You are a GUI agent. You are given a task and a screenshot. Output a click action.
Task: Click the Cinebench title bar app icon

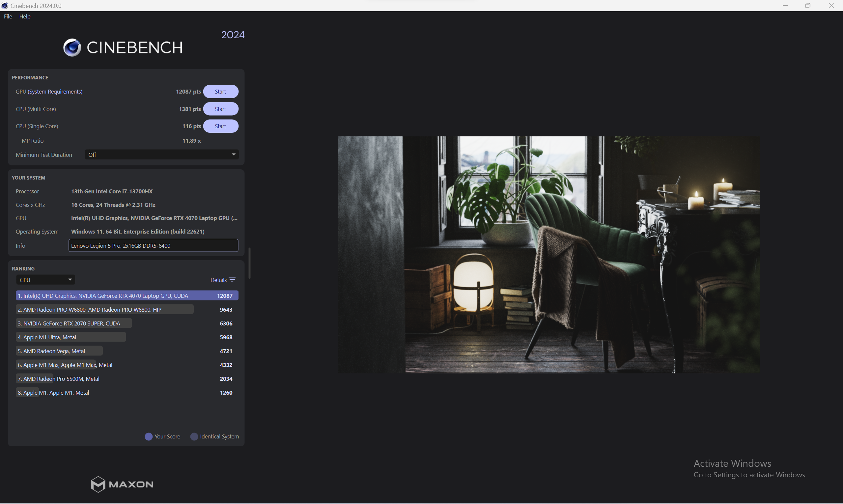[5, 5]
